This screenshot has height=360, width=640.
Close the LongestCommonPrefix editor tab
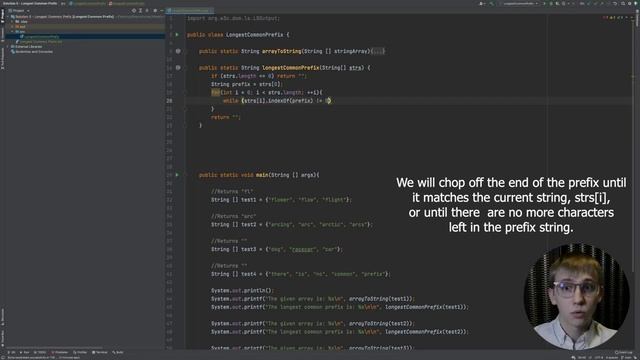tap(210, 10)
